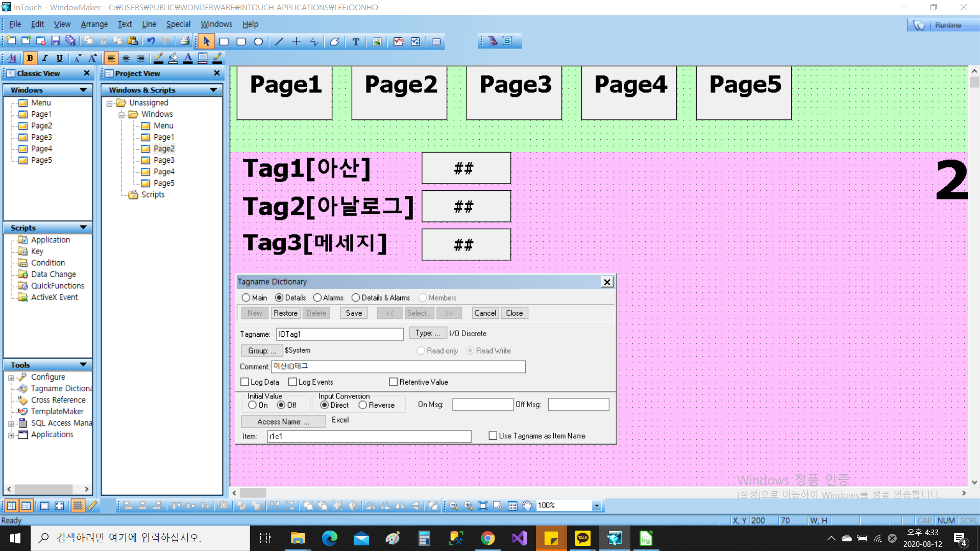Screen dimensions: 980x551
Task: Toggle the Snap to Grid icon
Action: 78,506
